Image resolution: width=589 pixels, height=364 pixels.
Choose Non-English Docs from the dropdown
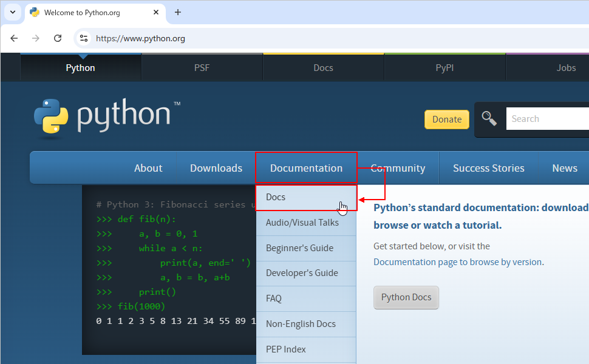pos(306,324)
